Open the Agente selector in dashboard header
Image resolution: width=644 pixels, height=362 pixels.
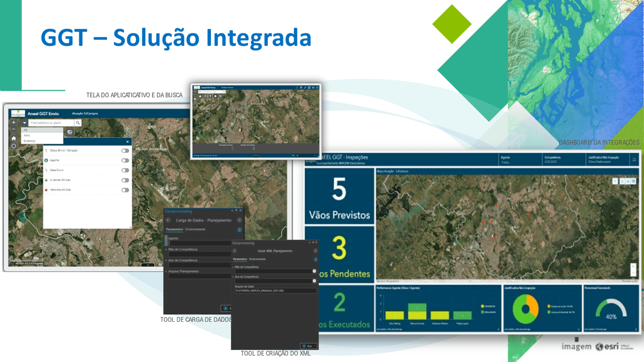[520, 160]
